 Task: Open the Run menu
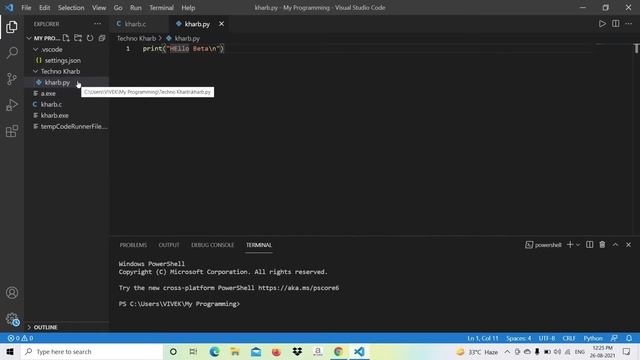(x=136, y=7)
